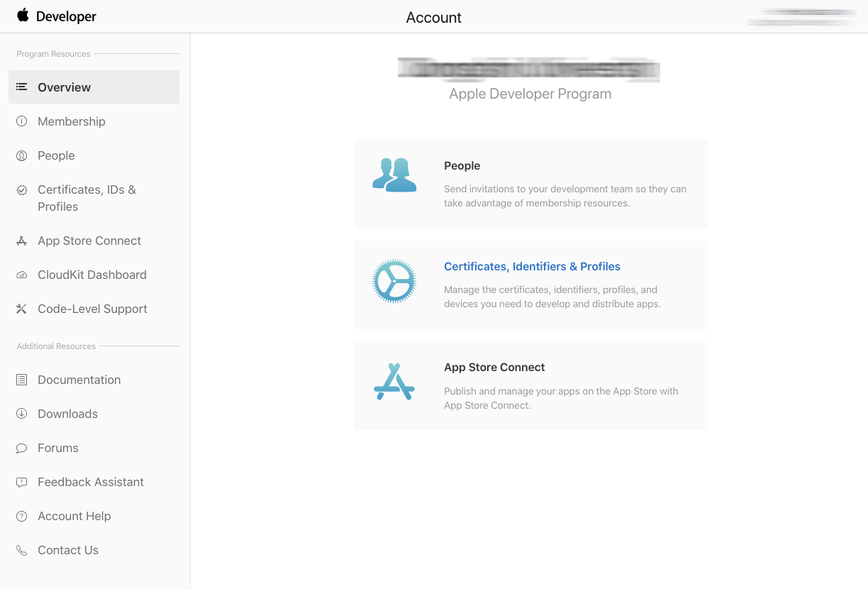Click the Forums speech bubble icon
The image size is (868, 589).
(22, 448)
